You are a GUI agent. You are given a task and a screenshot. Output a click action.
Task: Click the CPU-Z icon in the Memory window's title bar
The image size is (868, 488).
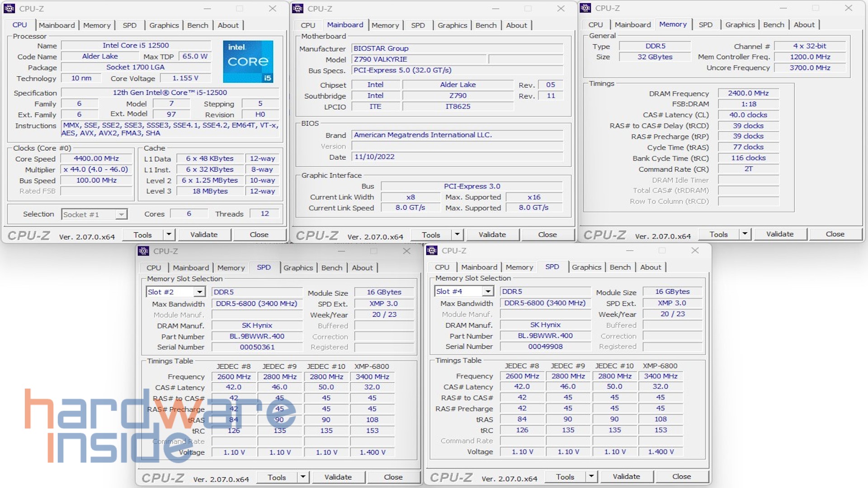point(585,8)
